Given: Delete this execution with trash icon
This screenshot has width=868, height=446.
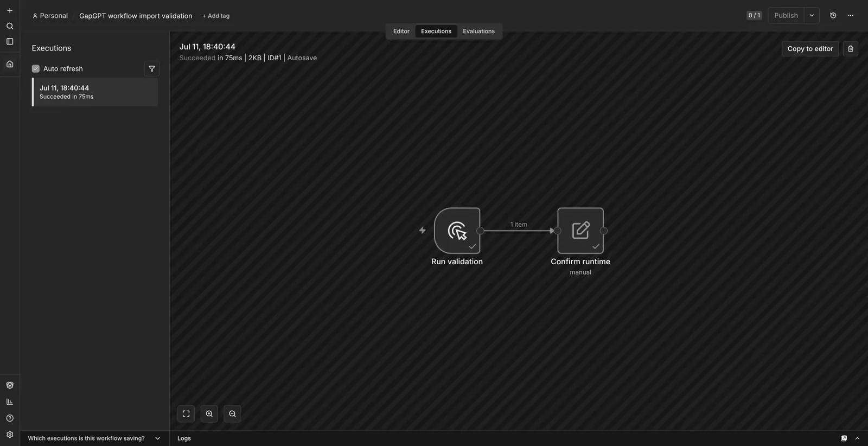Looking at the screenshot, I should point(850,49).
